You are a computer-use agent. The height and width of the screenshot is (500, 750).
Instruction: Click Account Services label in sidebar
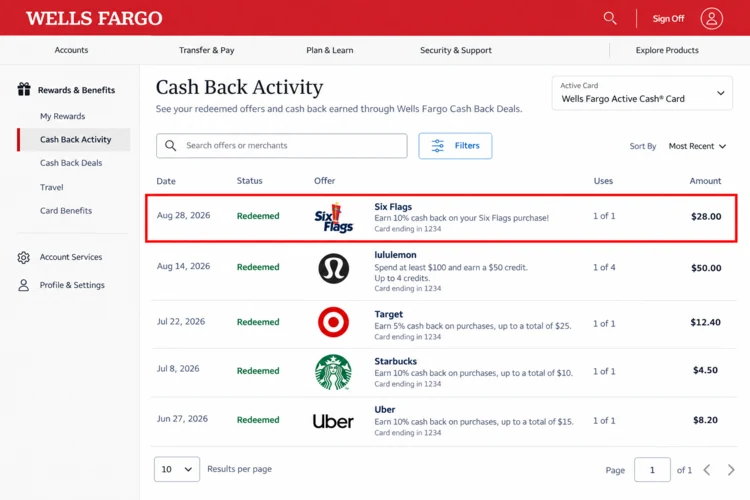pos(71,257)
